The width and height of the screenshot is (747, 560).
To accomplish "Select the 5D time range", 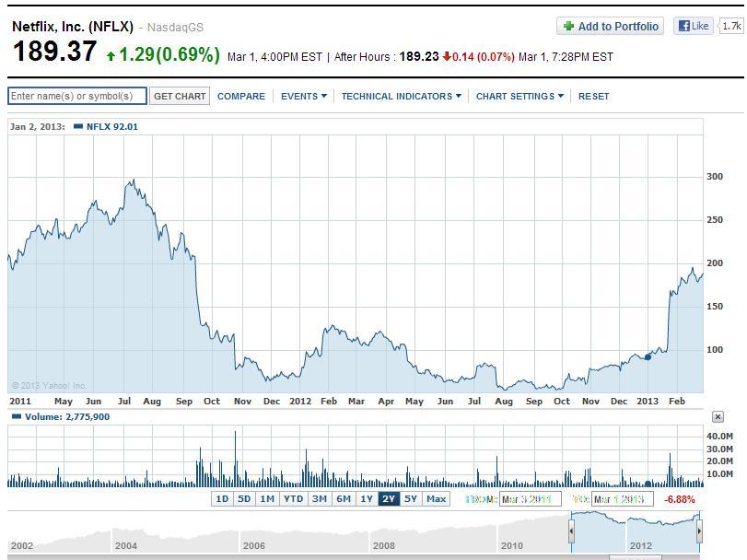I will click(x=244, y=499).
